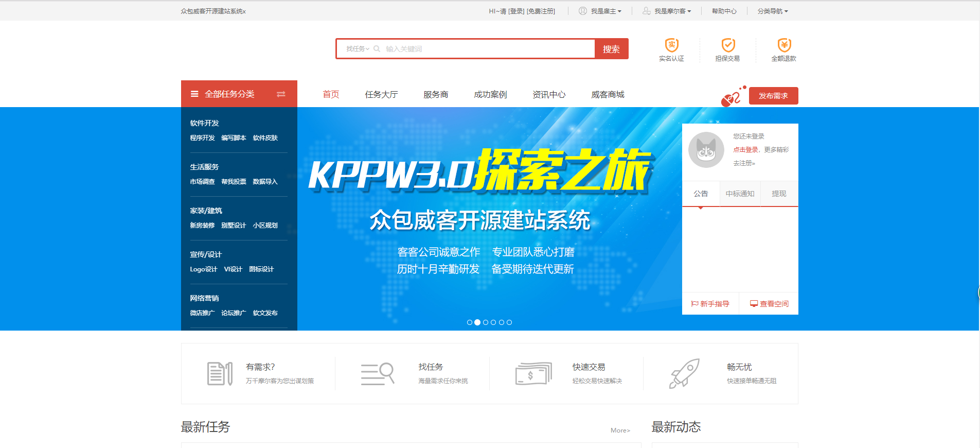The height and width of the screenshot is (448, 980).
Task: Click the [免费注册] link in top bar
Action: (541, 11)
